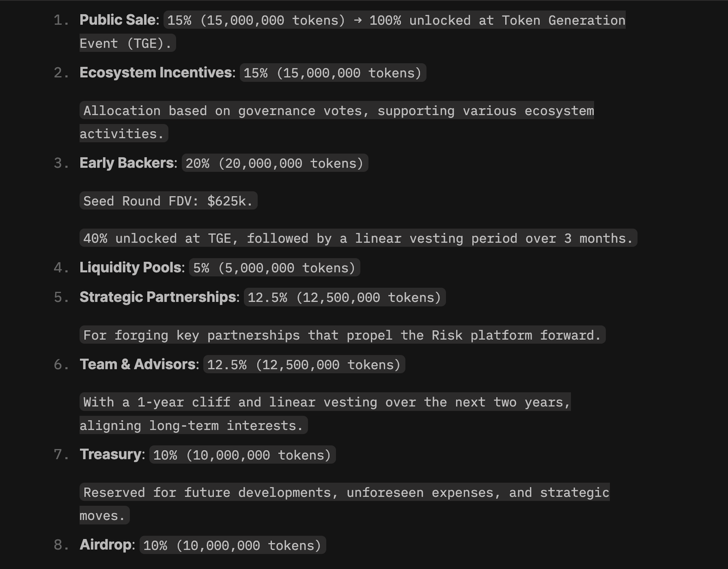
Task: Click the Seed Round FDV code block
Action: [x=168, y=201]
